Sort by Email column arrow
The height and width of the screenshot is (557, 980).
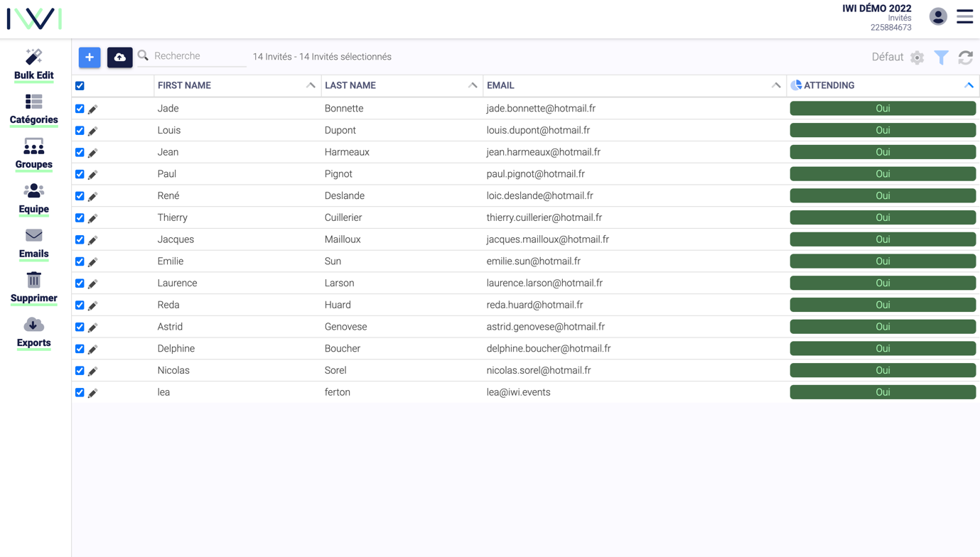pos(776,85)
